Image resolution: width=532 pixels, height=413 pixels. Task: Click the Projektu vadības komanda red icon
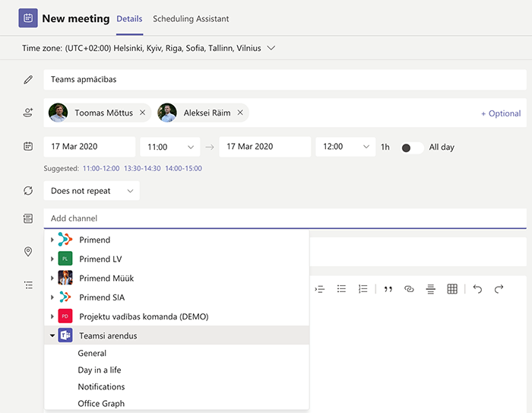(x=65, y=316)
